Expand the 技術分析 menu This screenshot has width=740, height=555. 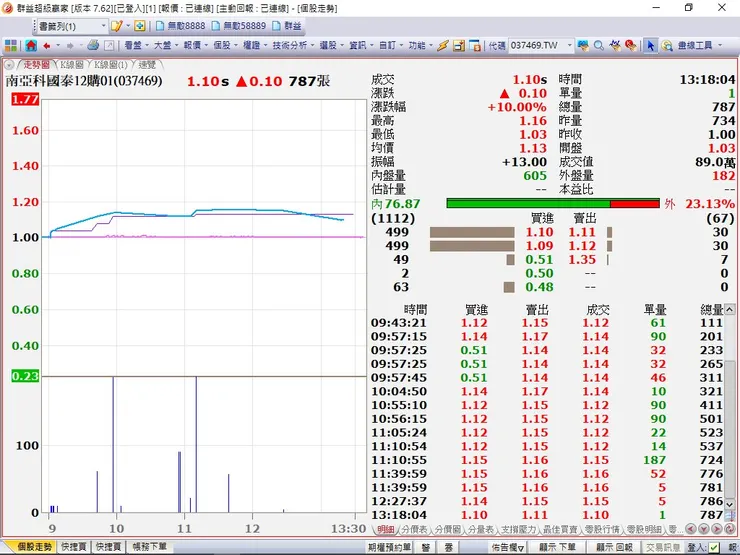pyautogui.click(x=293, y=46)
